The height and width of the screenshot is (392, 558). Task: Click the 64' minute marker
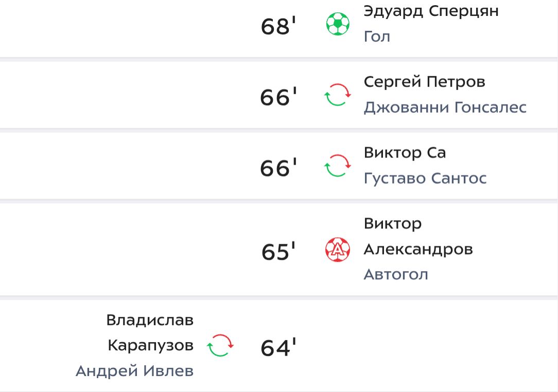pyautogui.click(x=278, y=347)
